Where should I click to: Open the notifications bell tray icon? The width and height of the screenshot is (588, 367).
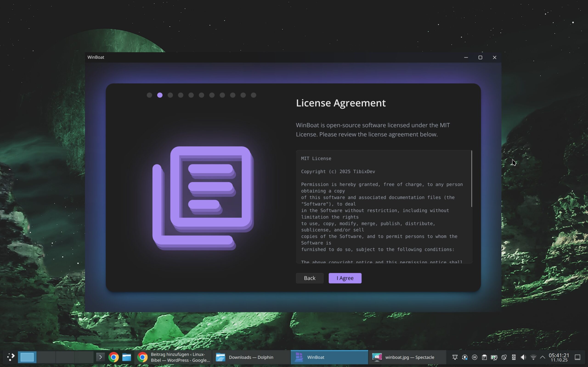(x=455, y=357)
